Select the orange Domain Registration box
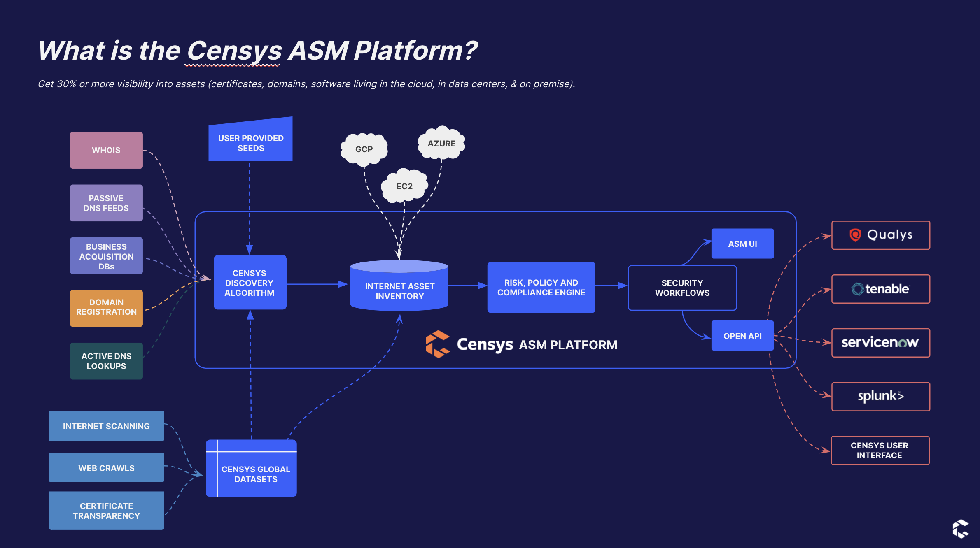980x548 pixels. click(106, 308)
